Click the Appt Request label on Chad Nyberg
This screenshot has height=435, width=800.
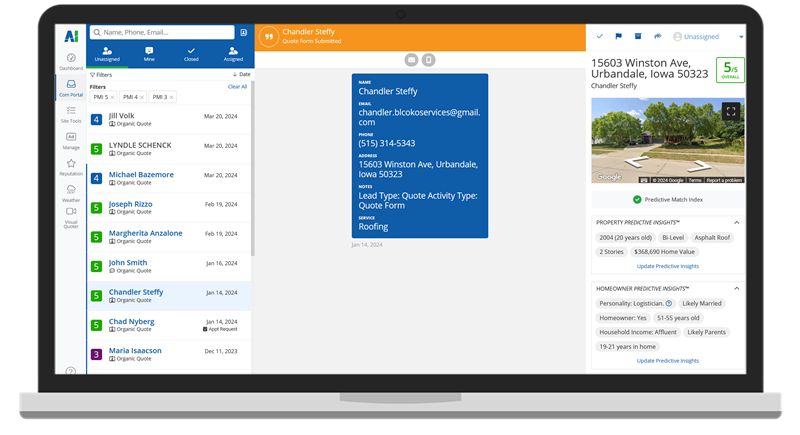[x=220, y=329]
